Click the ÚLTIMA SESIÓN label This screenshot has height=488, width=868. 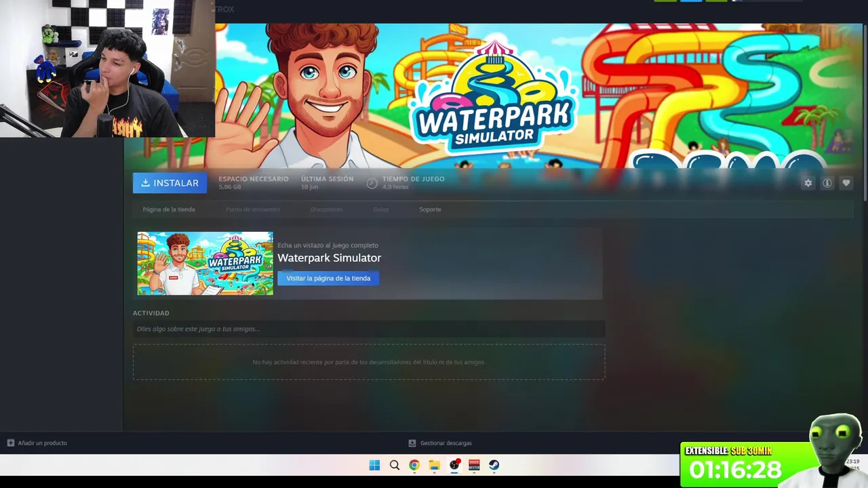point(327,179)
